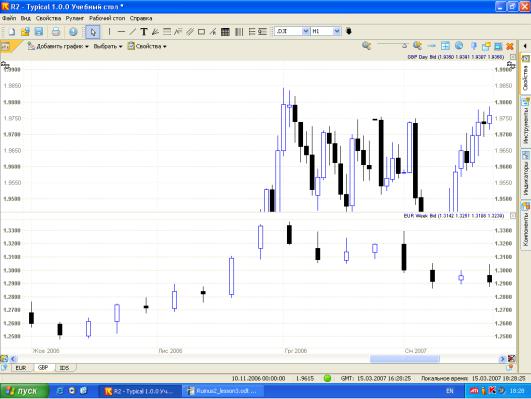The image size is (531, 399).
Task: Click the round blue globe chart icon
Action: (x=459, y=46)
